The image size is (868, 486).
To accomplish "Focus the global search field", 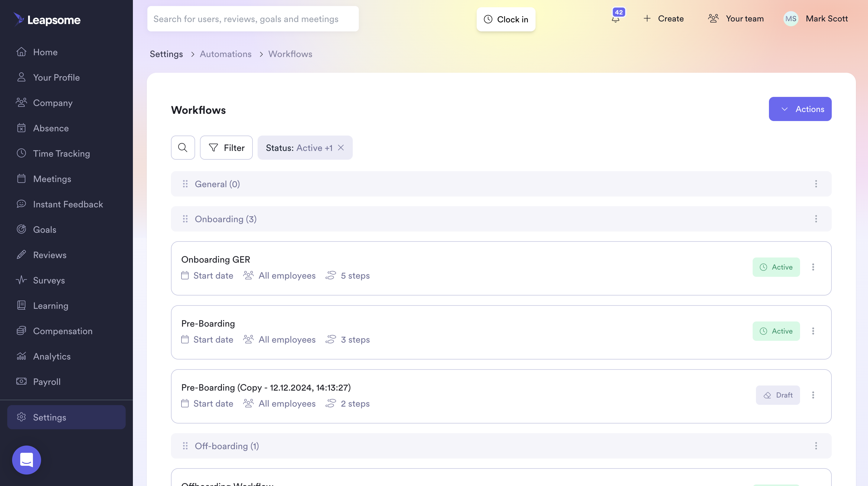I will 253,19.
